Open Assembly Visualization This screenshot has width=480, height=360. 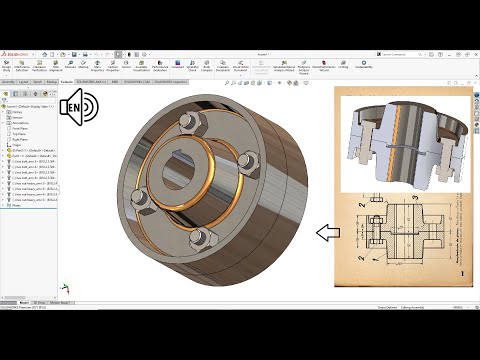(142, 66)
